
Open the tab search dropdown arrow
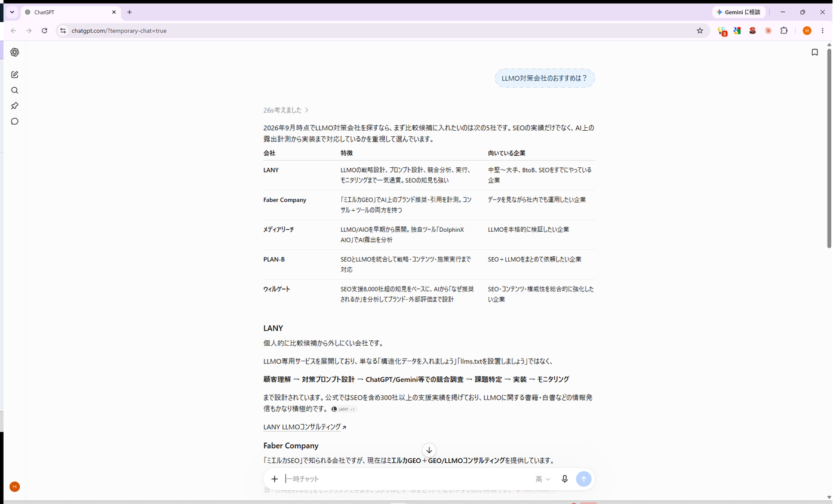tap(11, 12)
